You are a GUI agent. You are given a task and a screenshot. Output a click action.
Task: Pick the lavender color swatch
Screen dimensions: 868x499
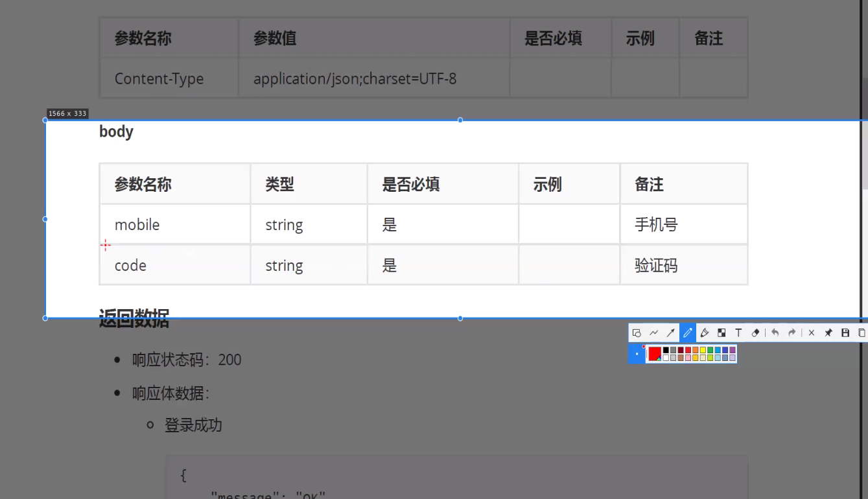[x=733, y=358]
